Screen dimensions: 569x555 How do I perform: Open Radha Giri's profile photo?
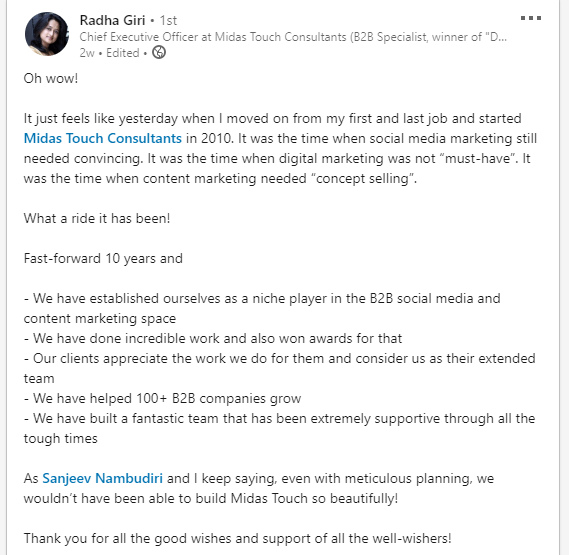click(47, 34)
